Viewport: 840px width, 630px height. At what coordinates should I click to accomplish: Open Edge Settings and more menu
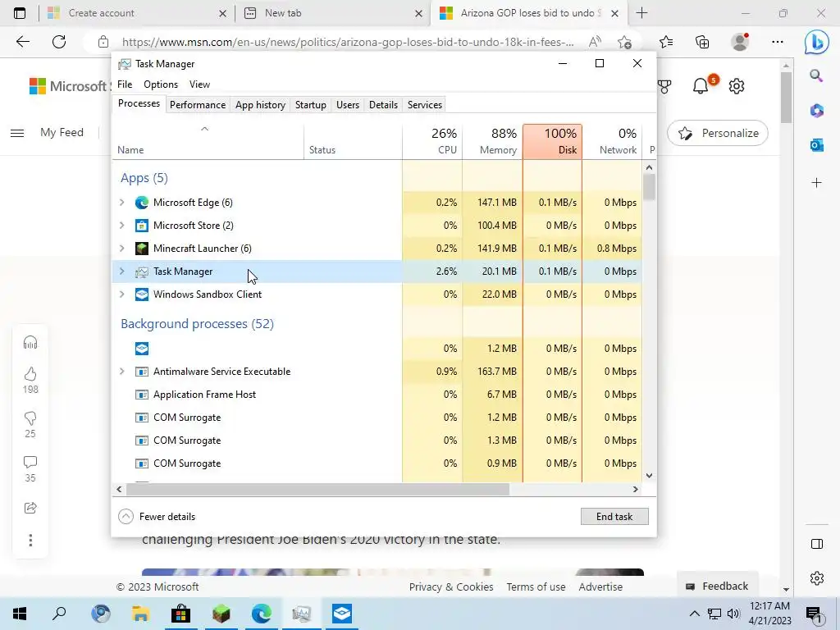point(778,42)
